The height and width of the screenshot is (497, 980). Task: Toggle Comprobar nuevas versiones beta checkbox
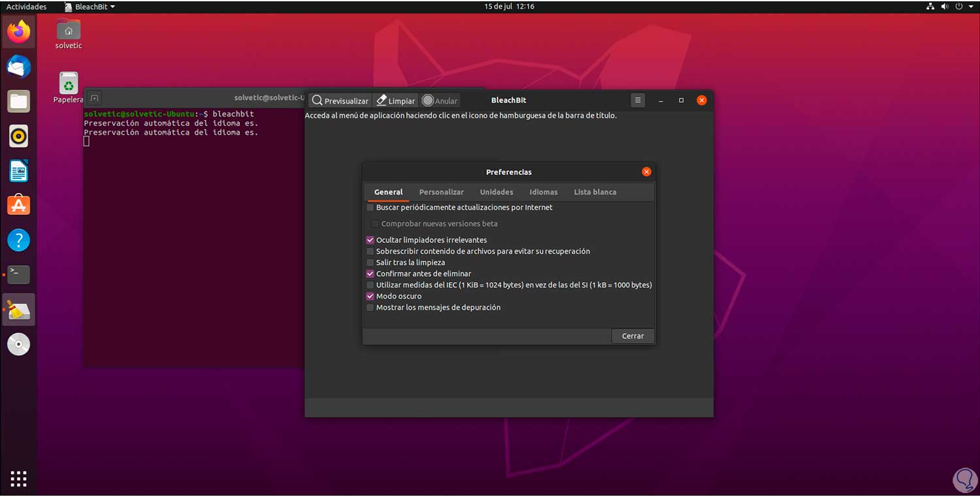point(376,224)
